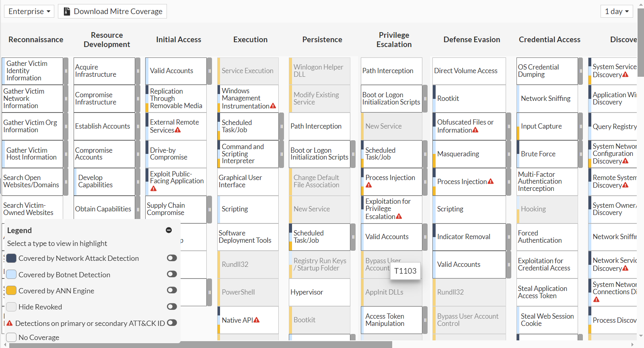Click the yellow ANN Engine color swatch

11,291
